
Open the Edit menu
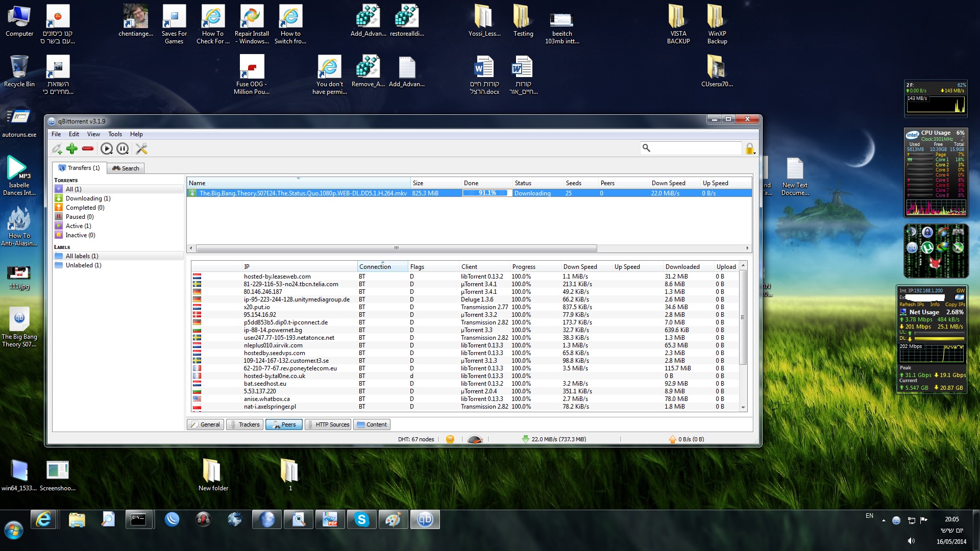point(74,134)
